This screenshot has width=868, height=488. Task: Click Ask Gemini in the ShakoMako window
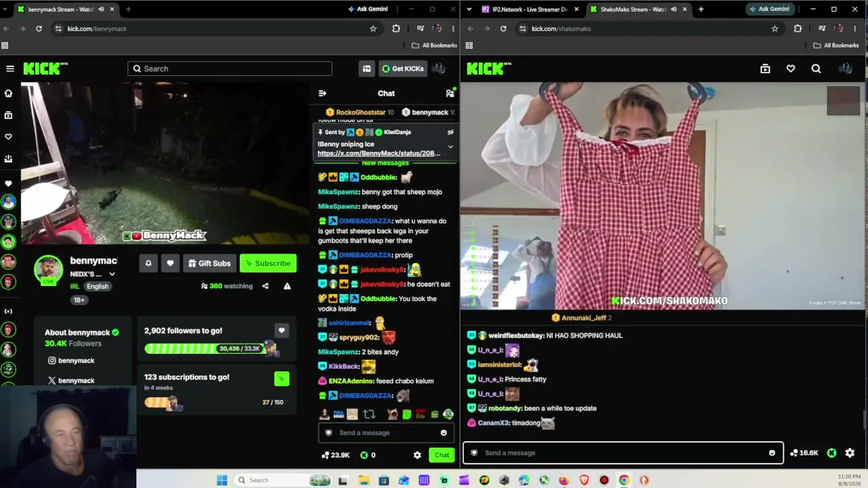(770, 9)
